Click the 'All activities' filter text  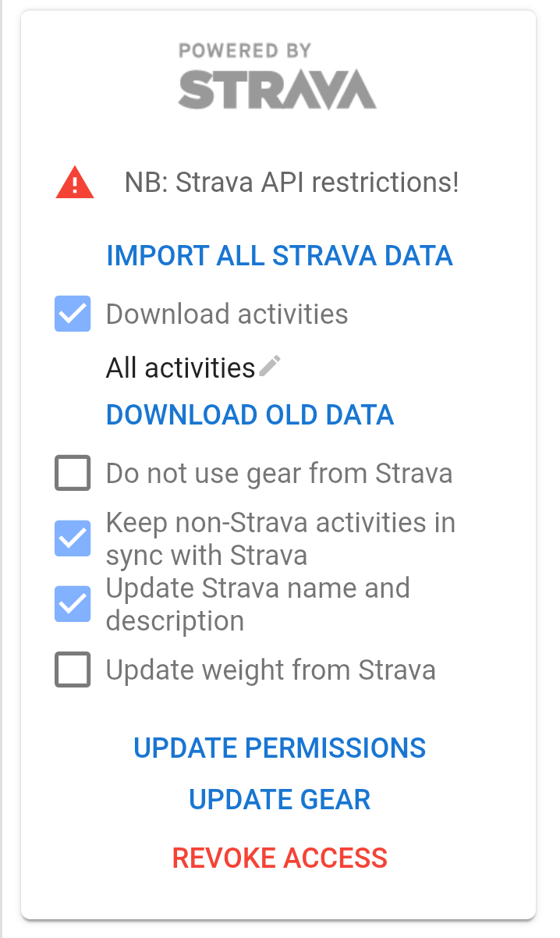click(180, 367)
